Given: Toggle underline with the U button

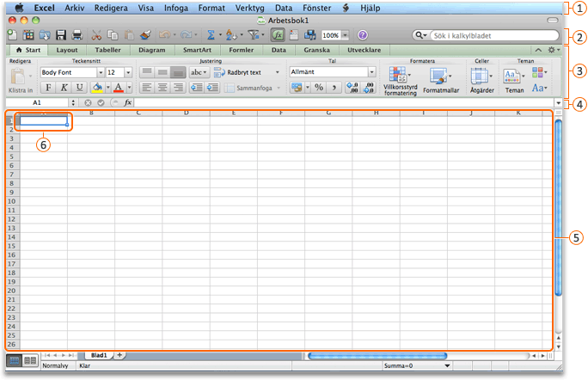Looking at the screenshot, I should click(x=79, y=88).
